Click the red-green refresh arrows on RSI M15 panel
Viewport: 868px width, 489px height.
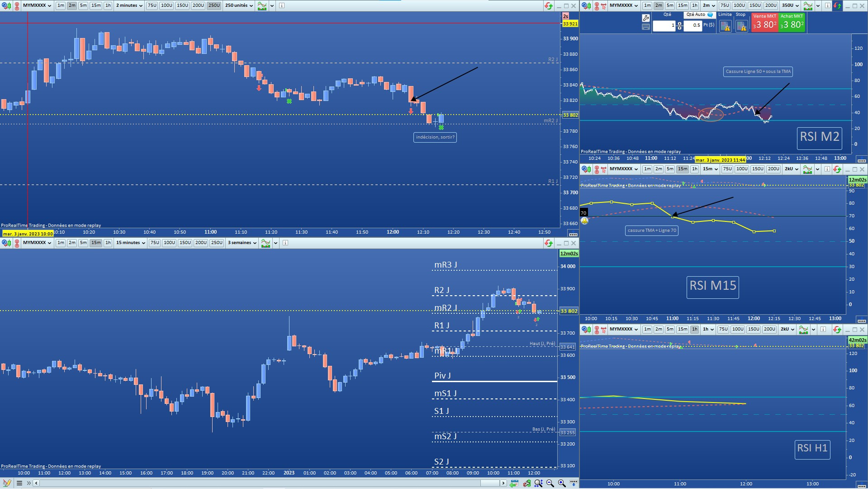[837, 169]
